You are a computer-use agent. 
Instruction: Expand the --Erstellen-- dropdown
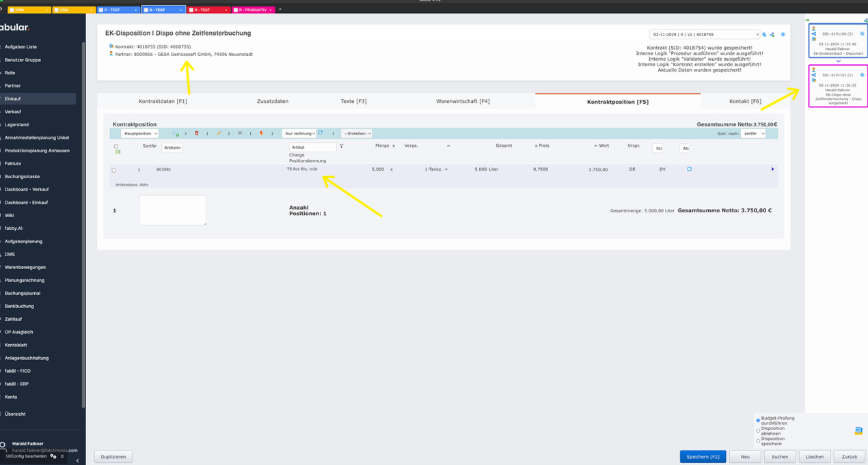[x=356, y=134]
